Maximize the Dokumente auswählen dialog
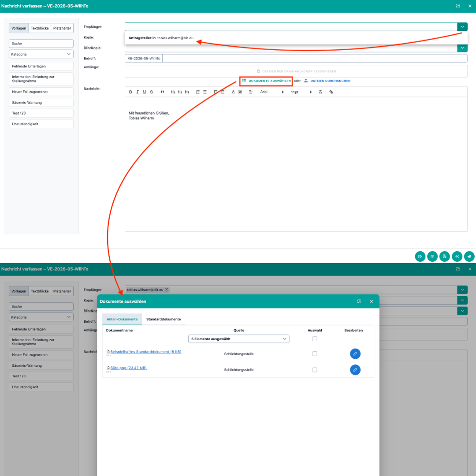Screen dimensions: 476x476 click(x=359, y=301)
